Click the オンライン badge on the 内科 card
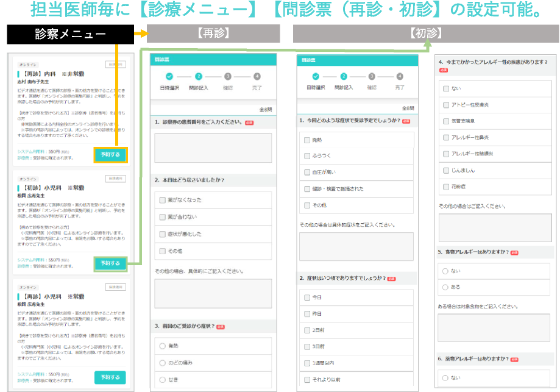Image resolution: width=560 pixels, height=392 pixels. 28,63
